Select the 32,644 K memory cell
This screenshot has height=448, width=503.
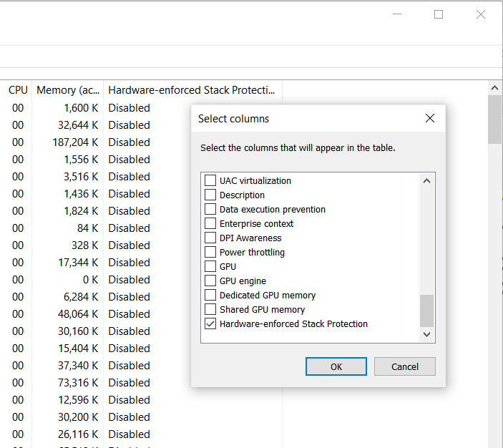[x=78, y=125]
